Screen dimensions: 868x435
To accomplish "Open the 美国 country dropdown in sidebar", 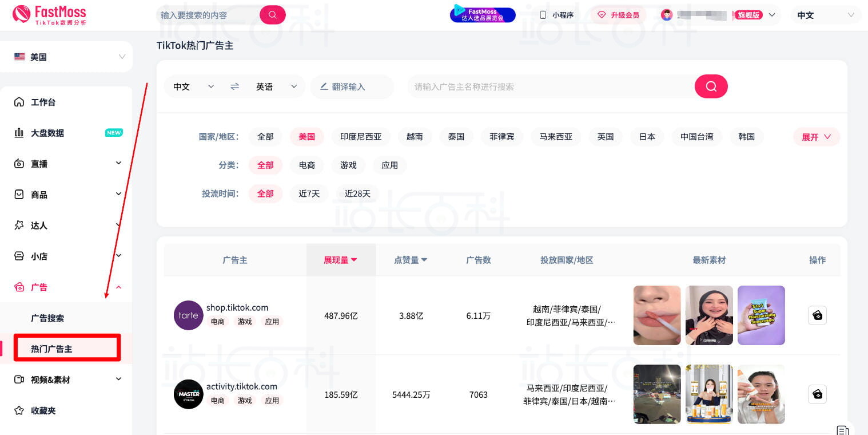I will (66, 57).
